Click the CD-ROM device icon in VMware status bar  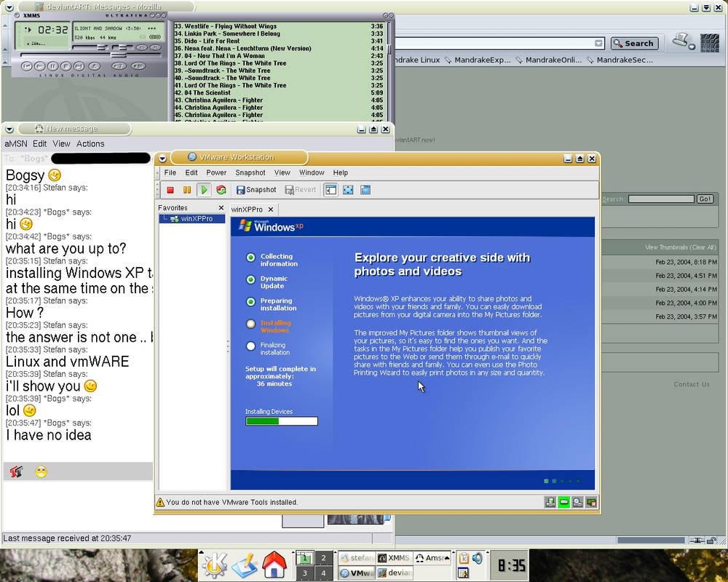(577, 502)
